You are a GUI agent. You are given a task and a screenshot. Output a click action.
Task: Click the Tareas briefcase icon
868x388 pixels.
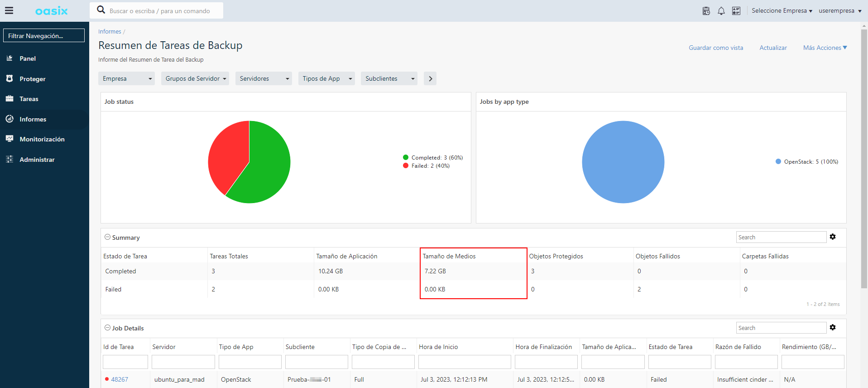coord(10,99)
